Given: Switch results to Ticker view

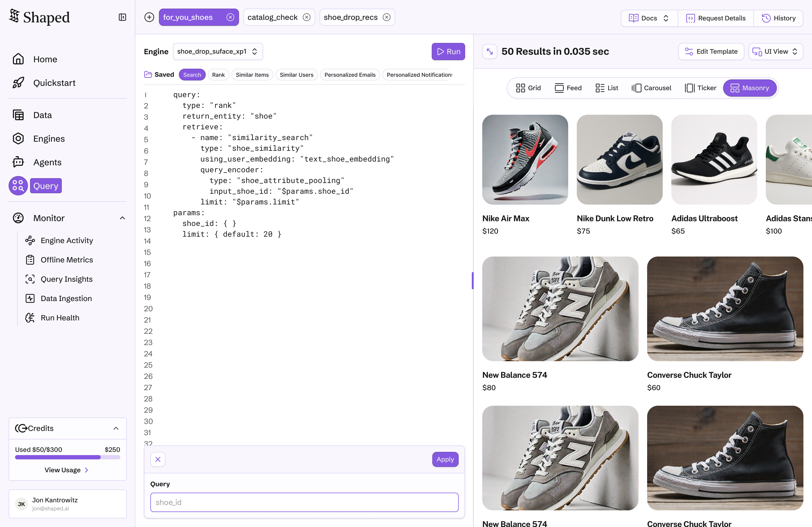Looking at the screenshot, I should click(x=701, y=88).
